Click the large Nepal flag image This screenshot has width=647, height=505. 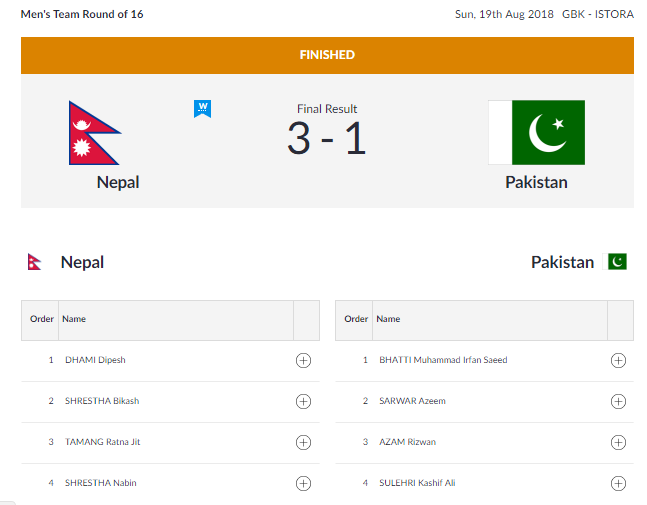(x=94, y=133)
